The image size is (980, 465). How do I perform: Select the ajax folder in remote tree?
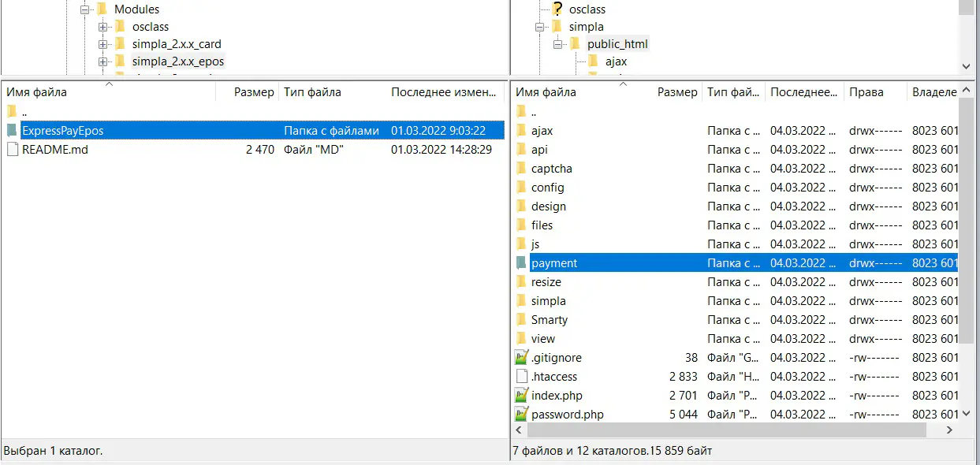(x=616, y=61)
